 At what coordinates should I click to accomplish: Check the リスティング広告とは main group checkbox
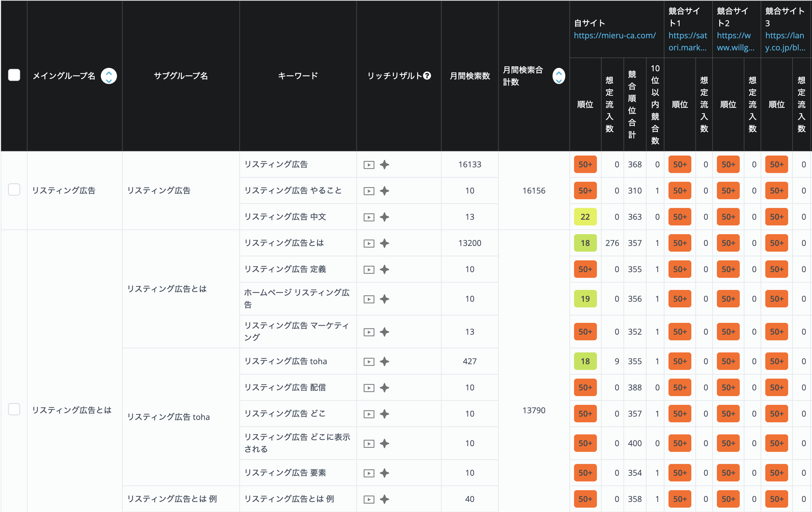click(x=14, y=409)
